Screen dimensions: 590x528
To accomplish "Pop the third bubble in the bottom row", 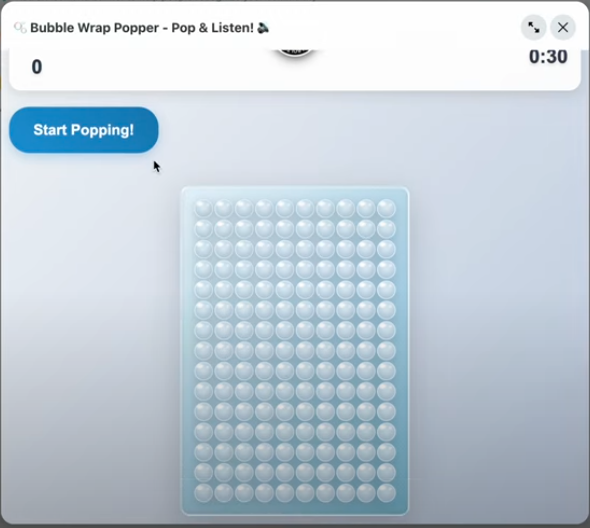I will (x=244, y=493).
